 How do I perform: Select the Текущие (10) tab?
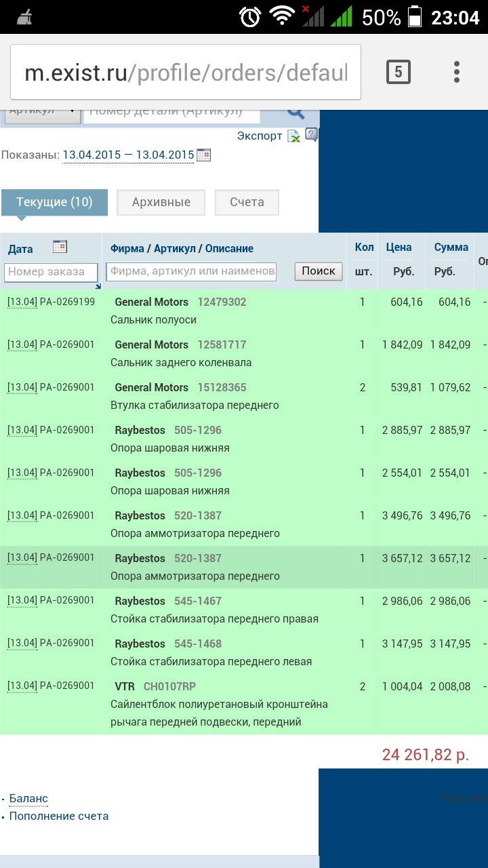[x=54, y=202]
